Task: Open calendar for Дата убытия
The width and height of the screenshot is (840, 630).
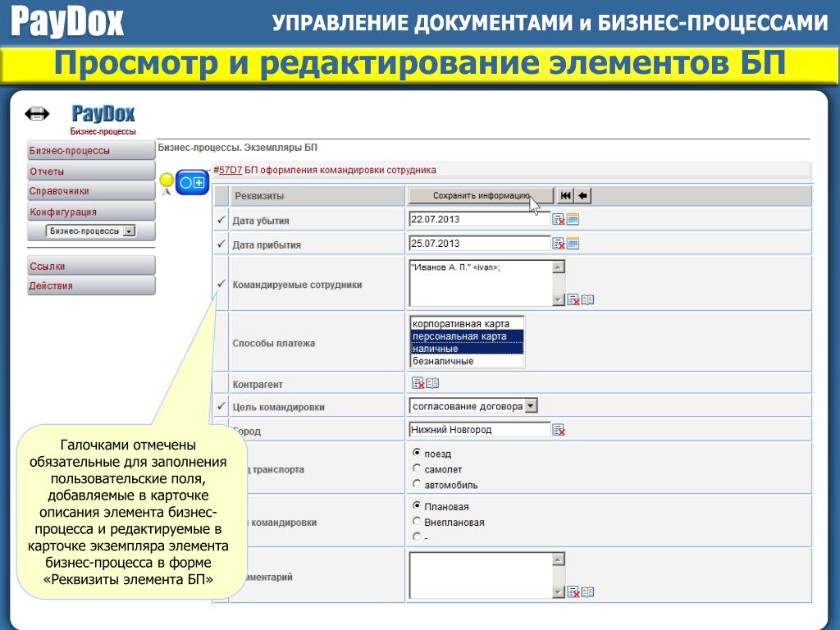Action: coord(573,219)
